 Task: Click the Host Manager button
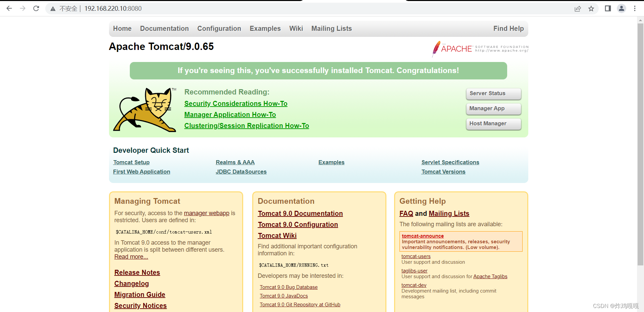pos(493,124)
